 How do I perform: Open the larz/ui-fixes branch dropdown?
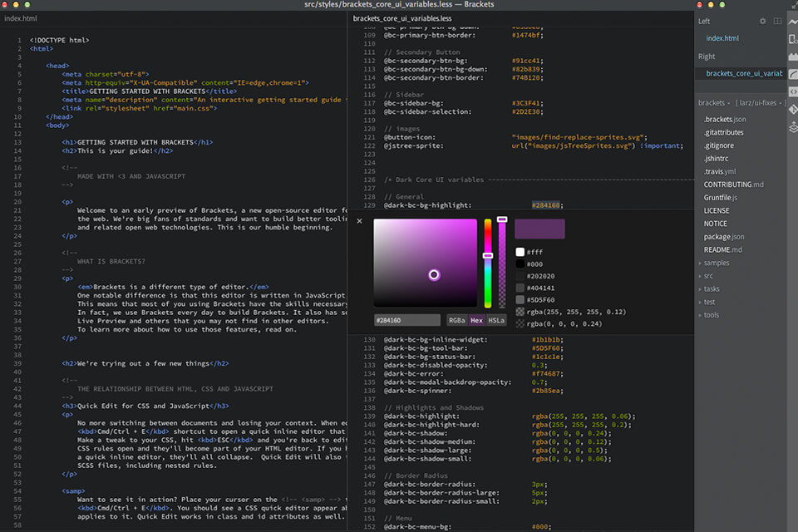pos(758,103)
